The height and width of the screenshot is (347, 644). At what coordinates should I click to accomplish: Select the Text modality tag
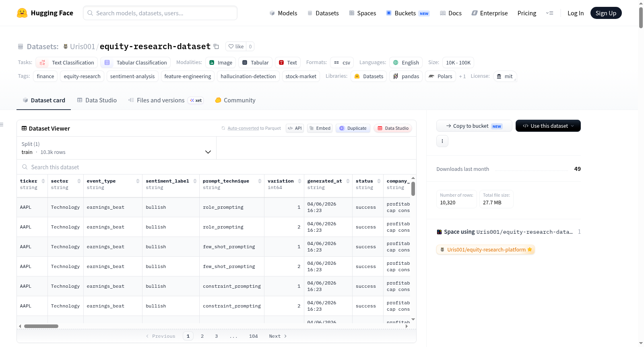[288, 62]
